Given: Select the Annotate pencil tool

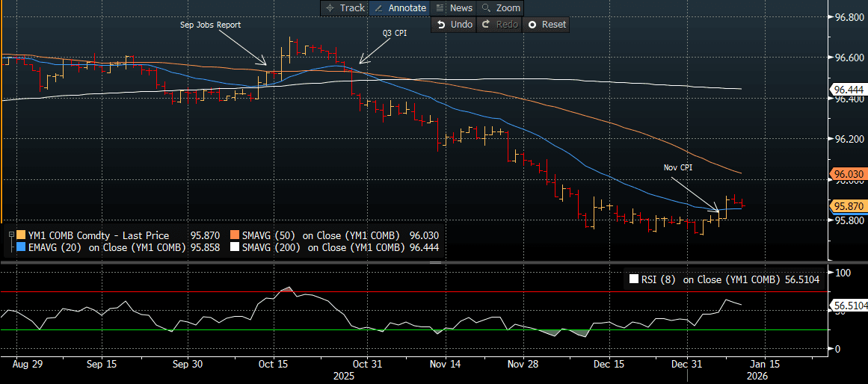Looking at the screenshot, I should [399, 7].
